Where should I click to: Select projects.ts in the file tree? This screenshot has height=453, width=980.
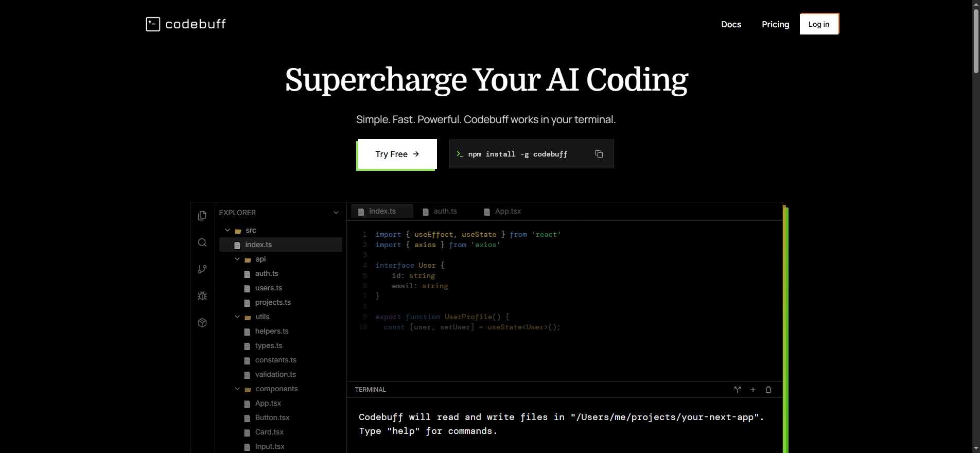click(x=273, y=302)
